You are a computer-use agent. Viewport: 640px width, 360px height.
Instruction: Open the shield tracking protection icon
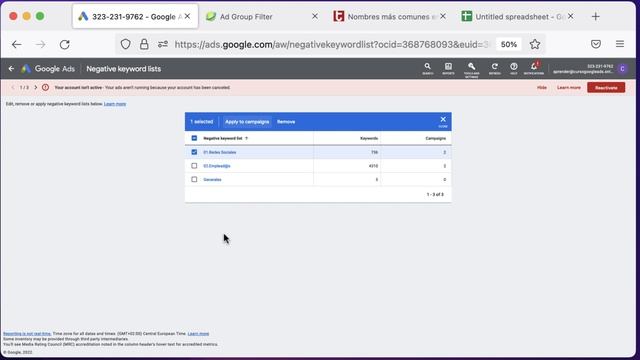coord(126,44)
